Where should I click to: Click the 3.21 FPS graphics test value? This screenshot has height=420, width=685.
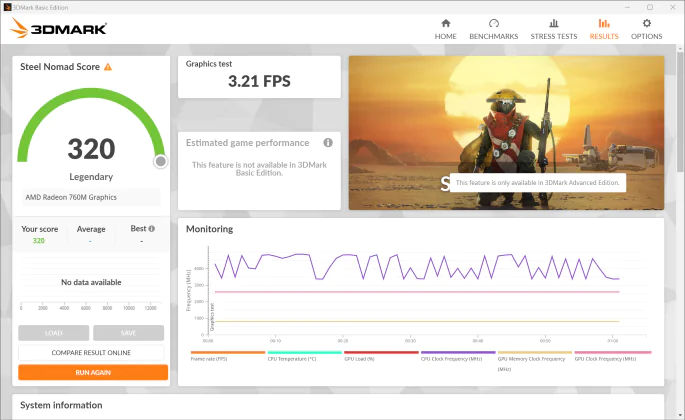[x=259, y=81]
